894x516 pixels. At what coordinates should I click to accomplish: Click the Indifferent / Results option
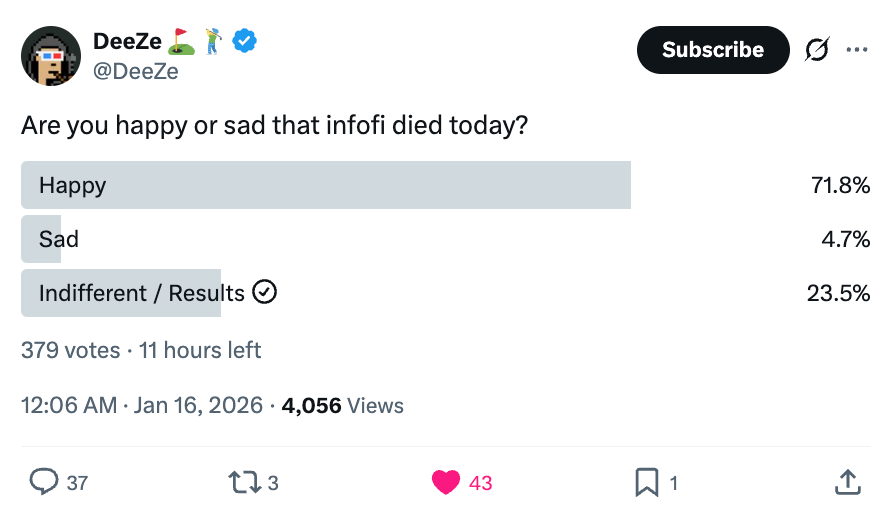(141, 293)
